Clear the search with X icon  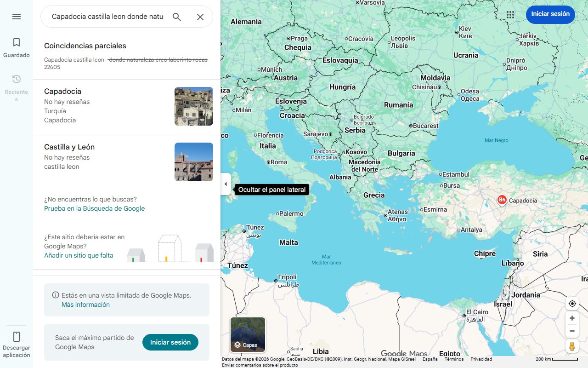200,17
